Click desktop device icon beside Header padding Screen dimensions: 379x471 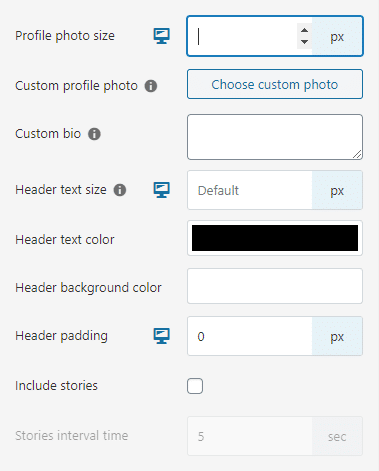pyautogui.click(x=161, y=336)
